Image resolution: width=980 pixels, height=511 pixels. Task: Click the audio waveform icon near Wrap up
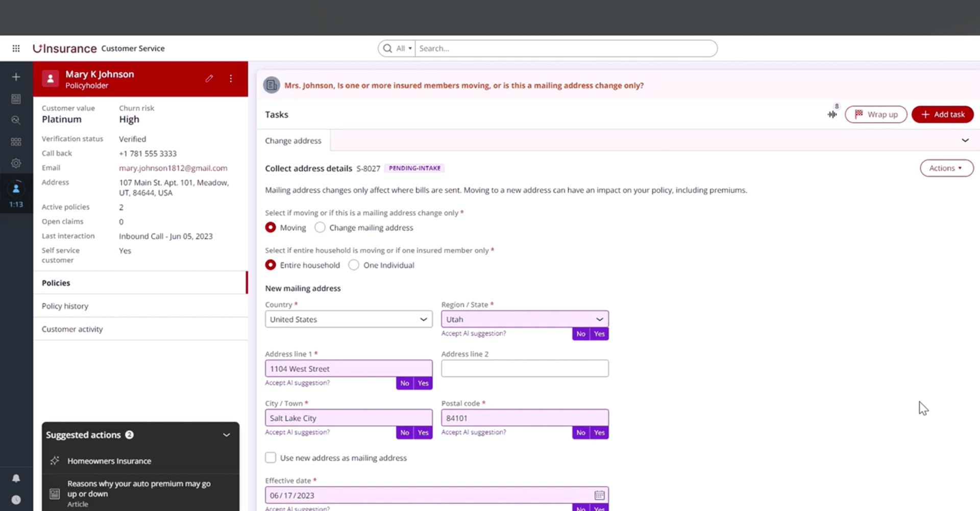click(x=832, y=114)
